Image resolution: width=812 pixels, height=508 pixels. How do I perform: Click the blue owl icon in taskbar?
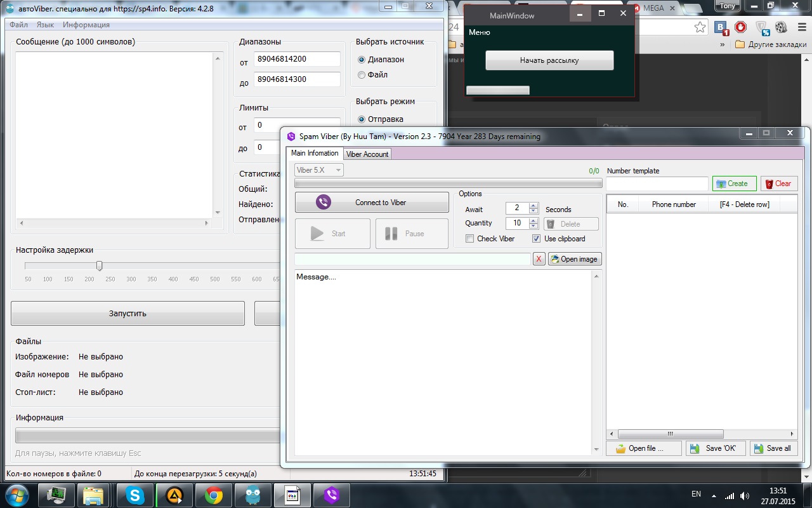pyautogui.click(x=252, y=495)
